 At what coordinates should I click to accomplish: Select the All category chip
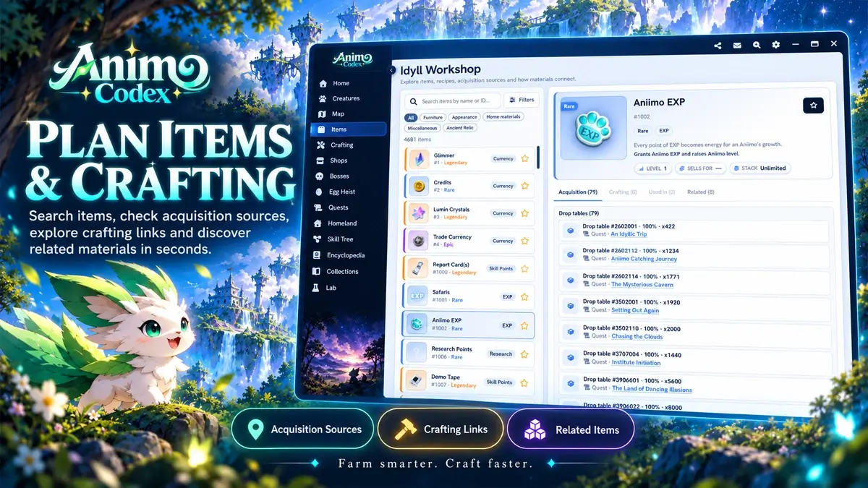tap(411, 117)
